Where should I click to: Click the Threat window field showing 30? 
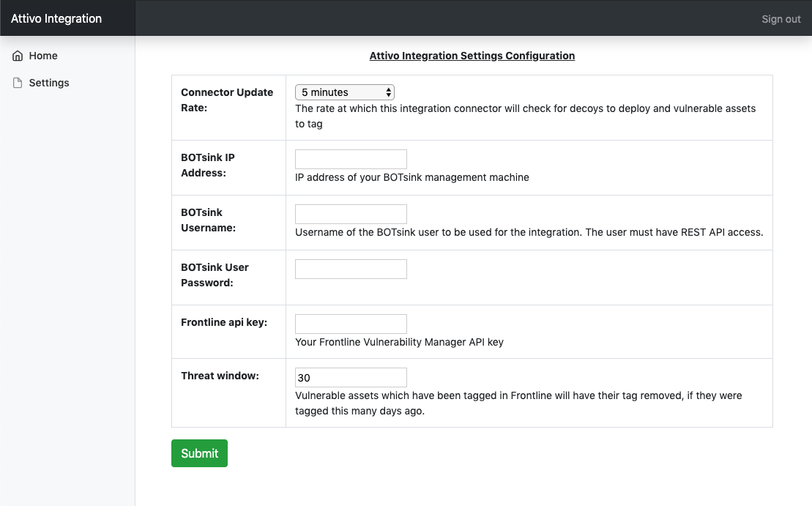tap(351, 378)
